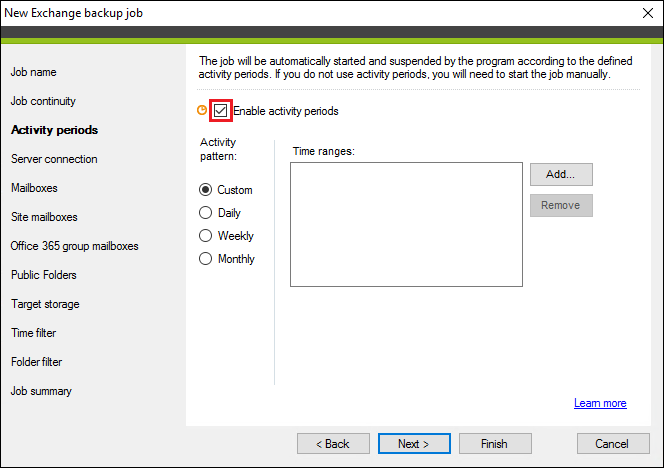Go to Office 365 group mailboxes step
This screenshot has height=468, width=664.
pyautogui.click(x=75, y=246)
